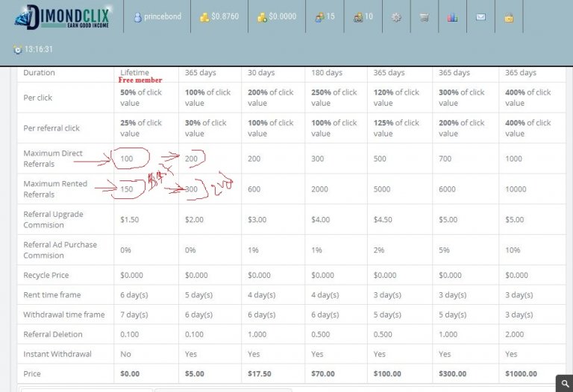Open the messages envelope icon

pos(480,17)
